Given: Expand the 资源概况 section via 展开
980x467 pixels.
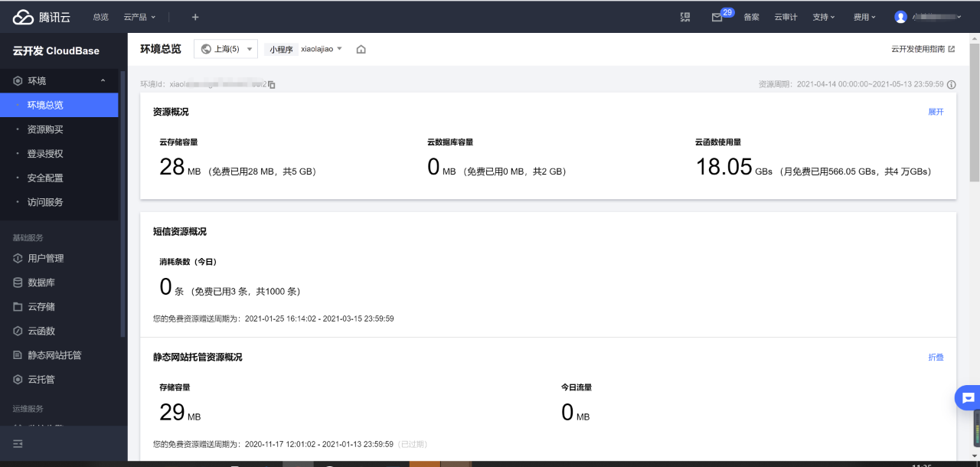Looking at the screenshot, I should (936, 112).
